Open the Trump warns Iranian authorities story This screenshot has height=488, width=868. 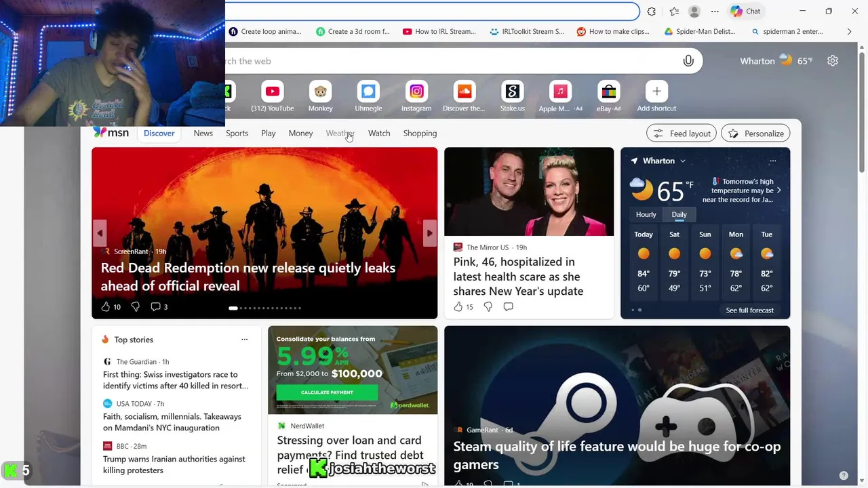pos(174,464)
